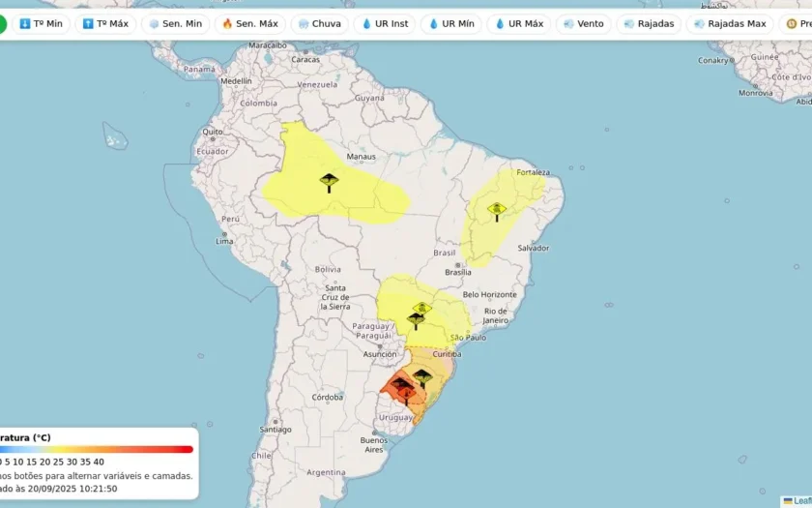Click the Córdoba city label
Viewport: 812px width, 508px height.
click(328, 397)
